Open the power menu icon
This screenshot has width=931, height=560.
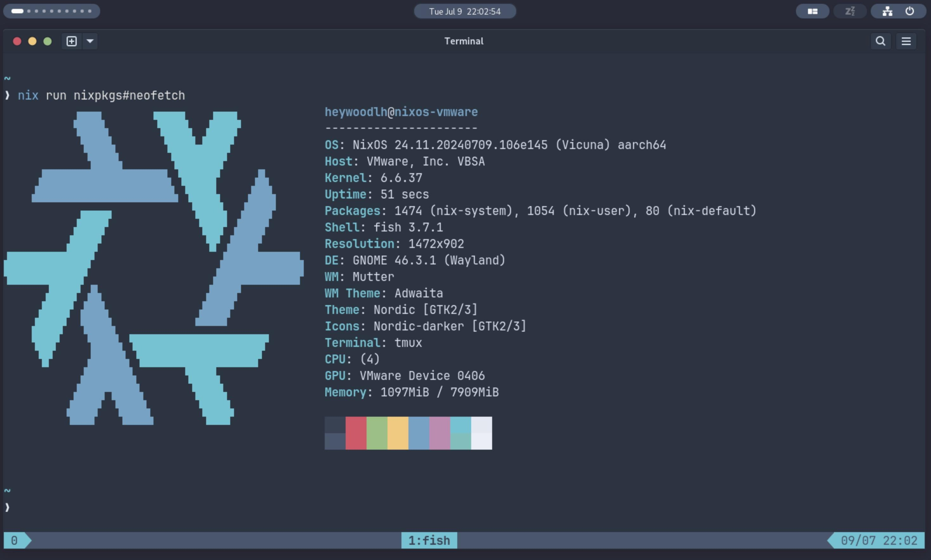point(909,11)
